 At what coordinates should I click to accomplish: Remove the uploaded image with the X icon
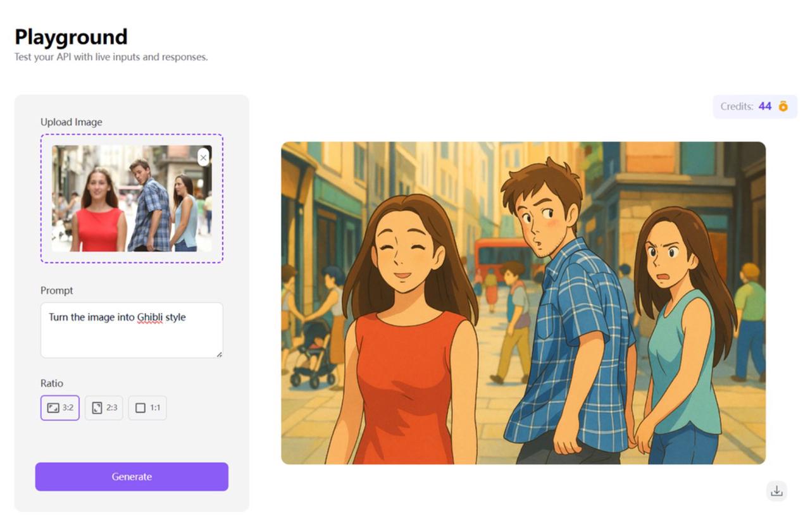(203, 157)
